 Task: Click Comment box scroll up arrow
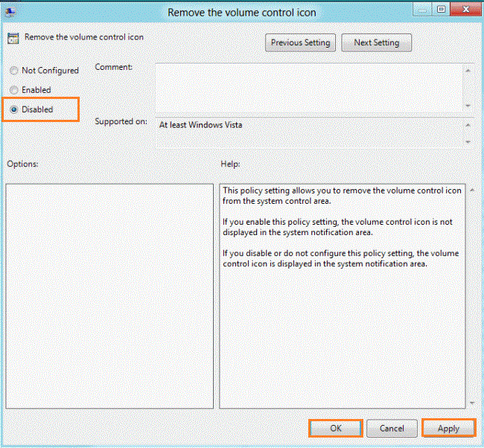468,71
